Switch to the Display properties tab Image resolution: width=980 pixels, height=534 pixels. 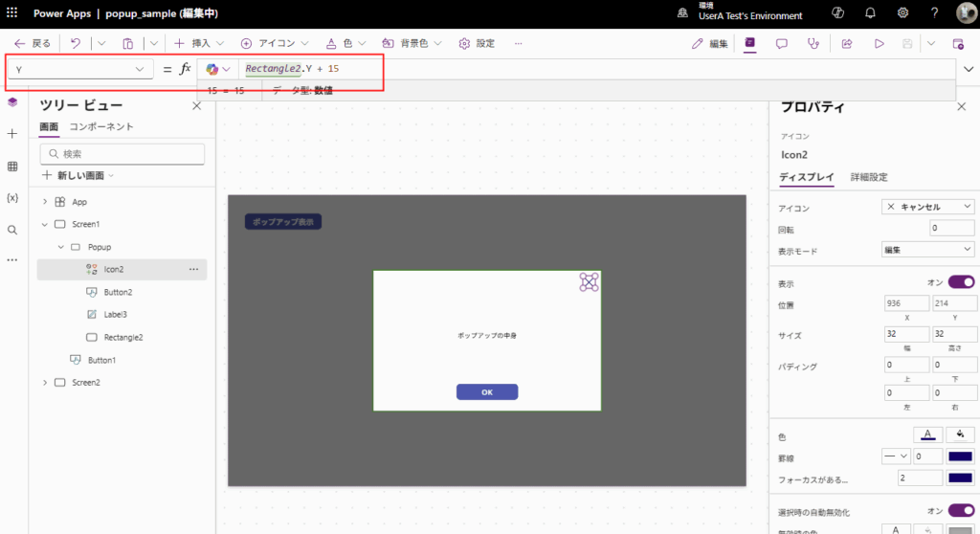pyautogui.click(x=806, y=177)
